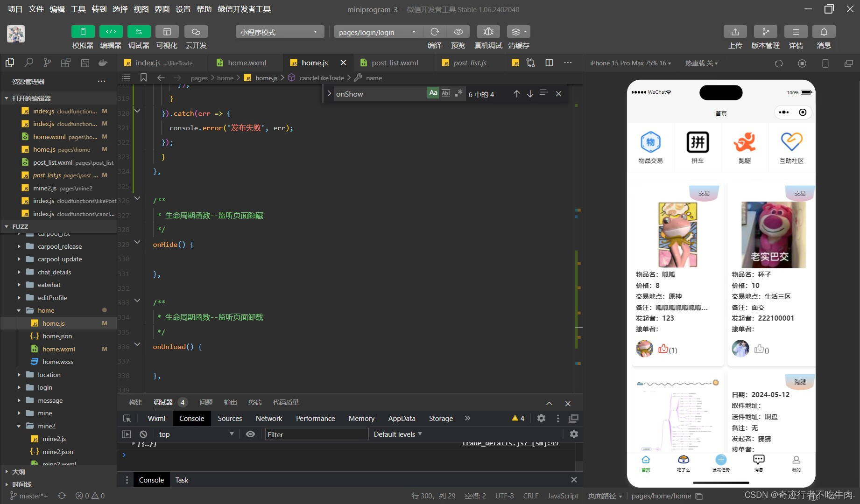
Task: Open the search icon in sidebar
Action: [29, 63]
